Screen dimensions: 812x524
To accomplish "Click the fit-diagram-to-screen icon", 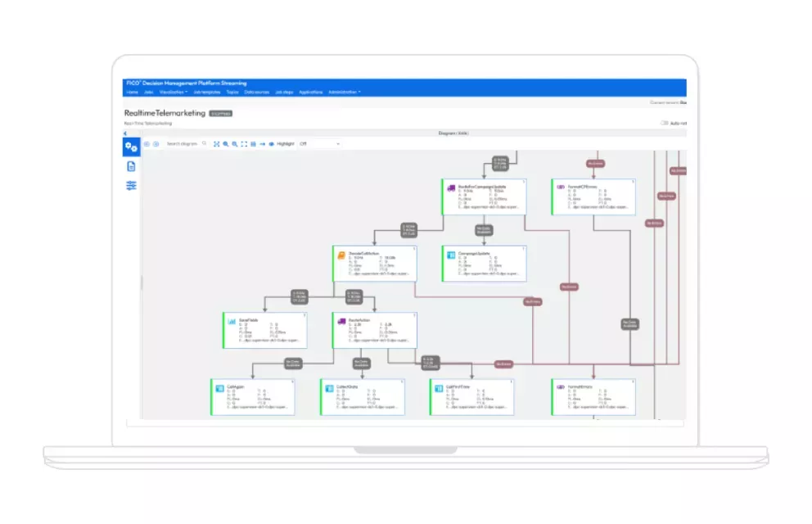I will [x=216, y=143].
